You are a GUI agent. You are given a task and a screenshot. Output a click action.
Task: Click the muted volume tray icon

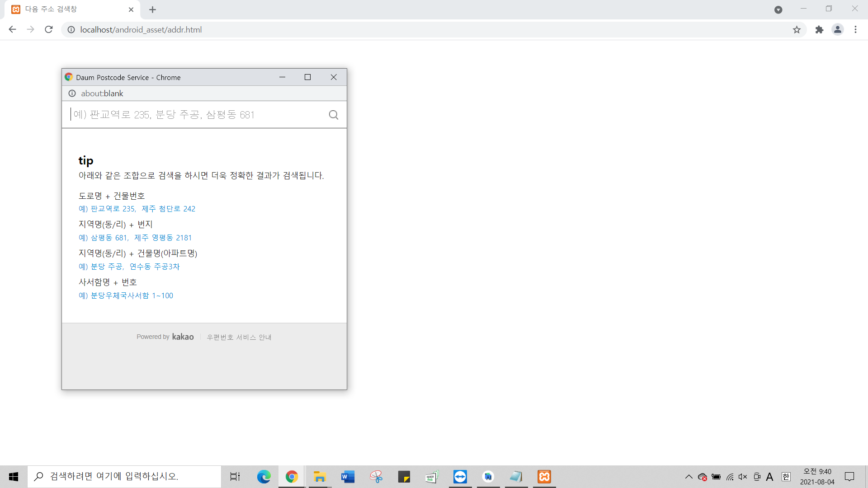(x=743, y=477)
